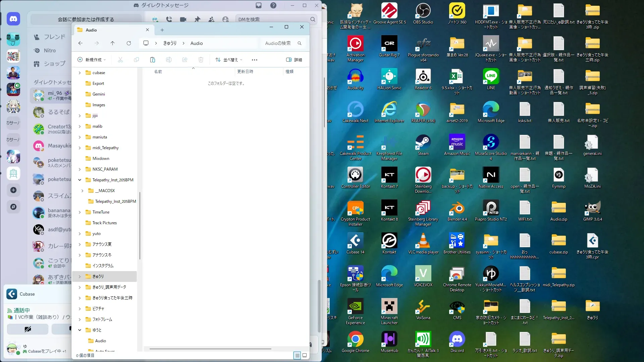644x362 pixels.
Task: Open the Explorer see-more (…) menu
Action: [x=255, y=60]
